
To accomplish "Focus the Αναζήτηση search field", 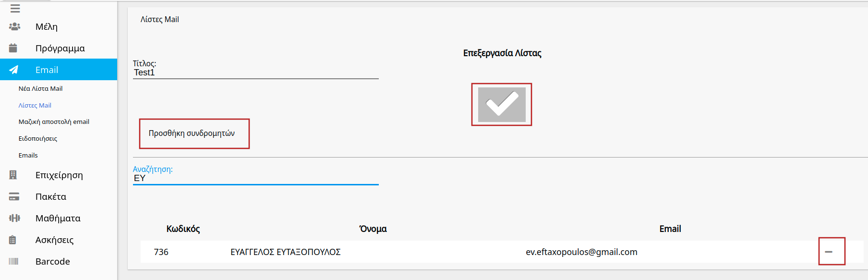I will [x=255, y=178].
